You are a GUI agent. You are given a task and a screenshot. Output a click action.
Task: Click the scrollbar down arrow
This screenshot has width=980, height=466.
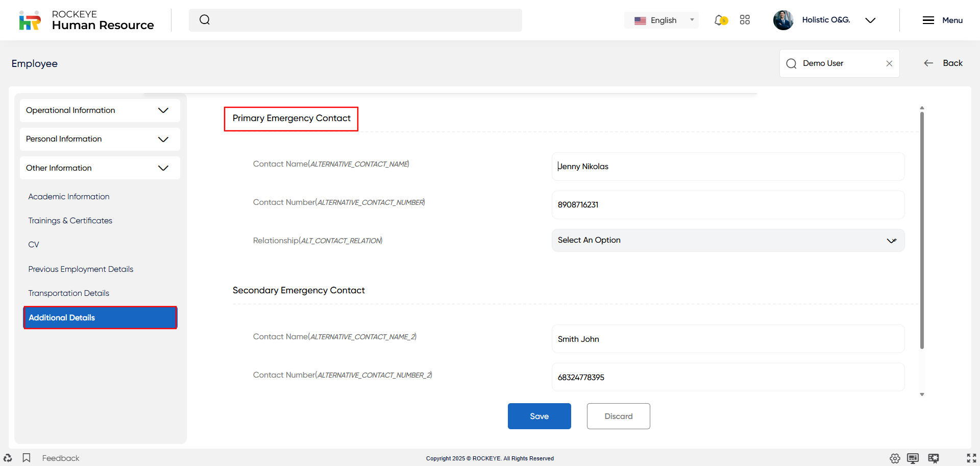[922, 394]
